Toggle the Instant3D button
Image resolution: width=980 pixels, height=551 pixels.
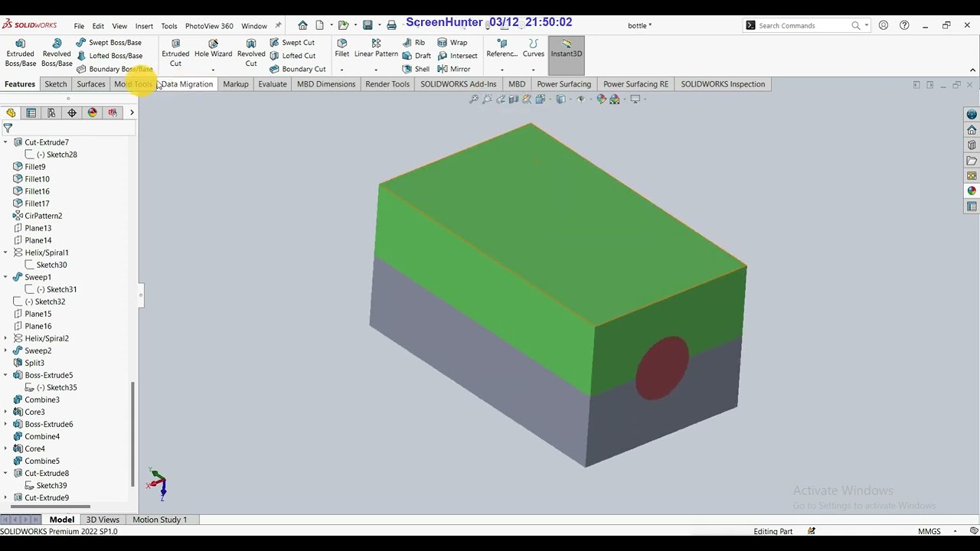tap(567, 55)
